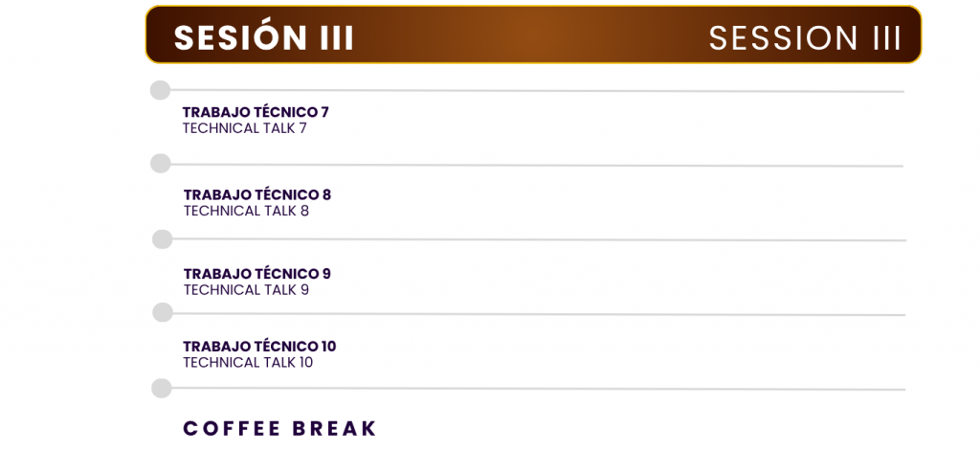
Task: Click the TECHNICAL TALK 8 subtitle
Action: 246,211
